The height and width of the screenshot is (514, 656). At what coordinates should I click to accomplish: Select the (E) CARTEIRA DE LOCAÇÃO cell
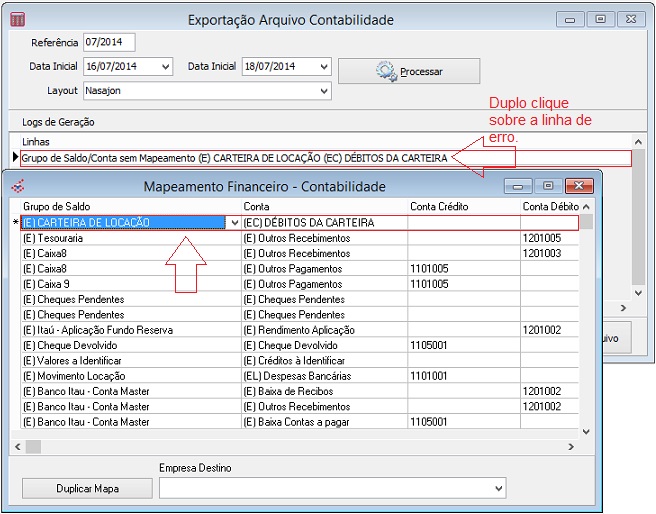coord(123,223)
